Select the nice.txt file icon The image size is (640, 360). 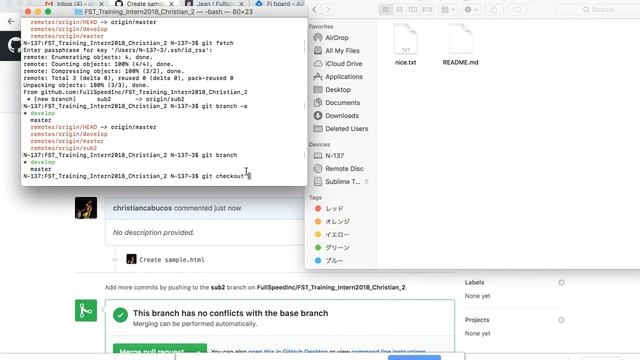tap(405, 39)
